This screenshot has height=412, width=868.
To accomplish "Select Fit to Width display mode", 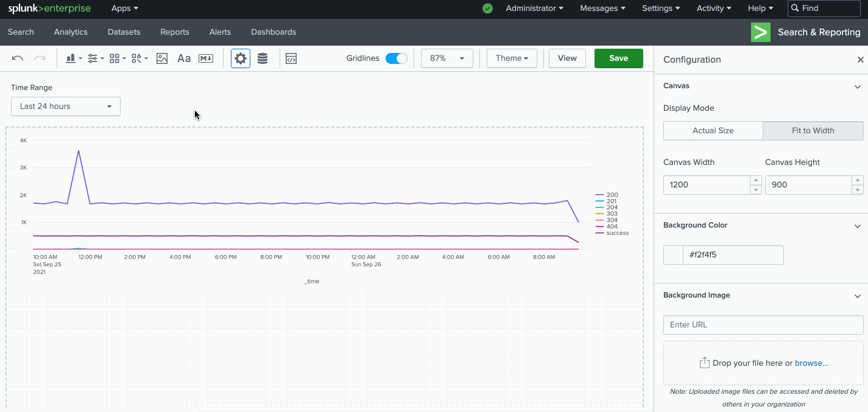I will pos(813,131).
